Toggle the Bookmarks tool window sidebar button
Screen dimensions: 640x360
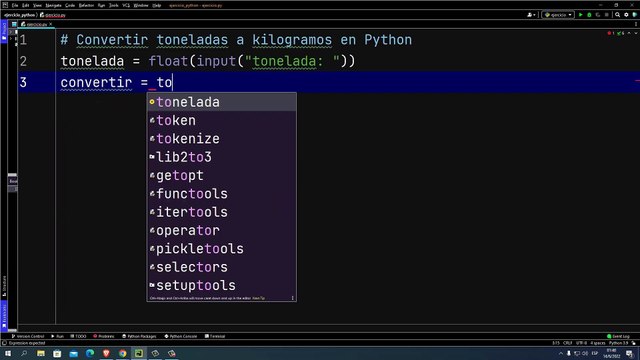coord(4,316)
